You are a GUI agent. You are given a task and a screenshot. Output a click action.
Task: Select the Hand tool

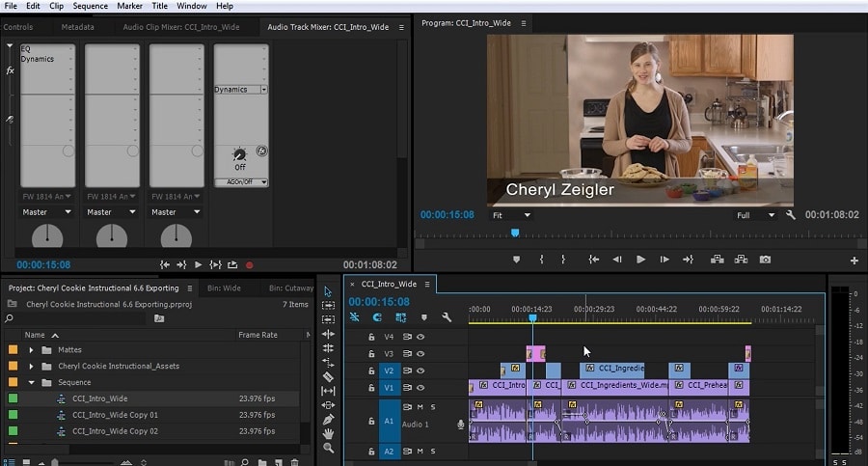(328, 434)
